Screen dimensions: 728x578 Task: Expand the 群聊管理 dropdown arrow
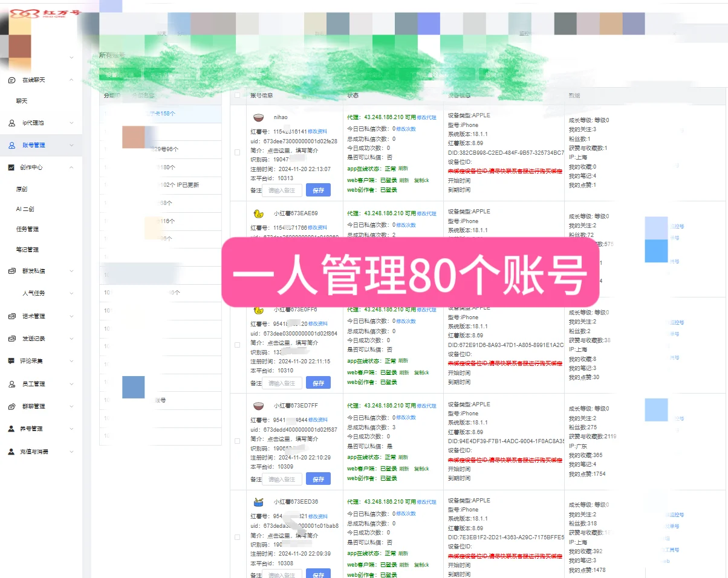pyautogui.click(x=71, y=406)
